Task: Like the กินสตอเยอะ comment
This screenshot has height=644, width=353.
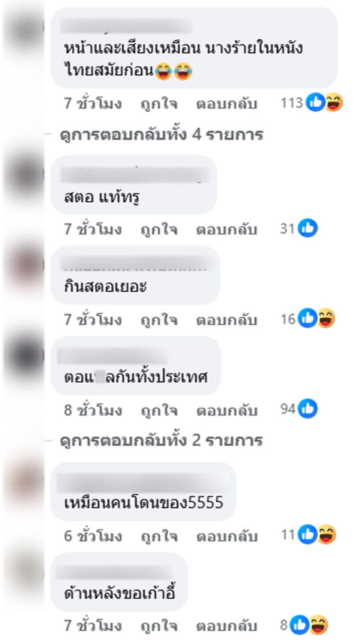Action: coord(159,320)
